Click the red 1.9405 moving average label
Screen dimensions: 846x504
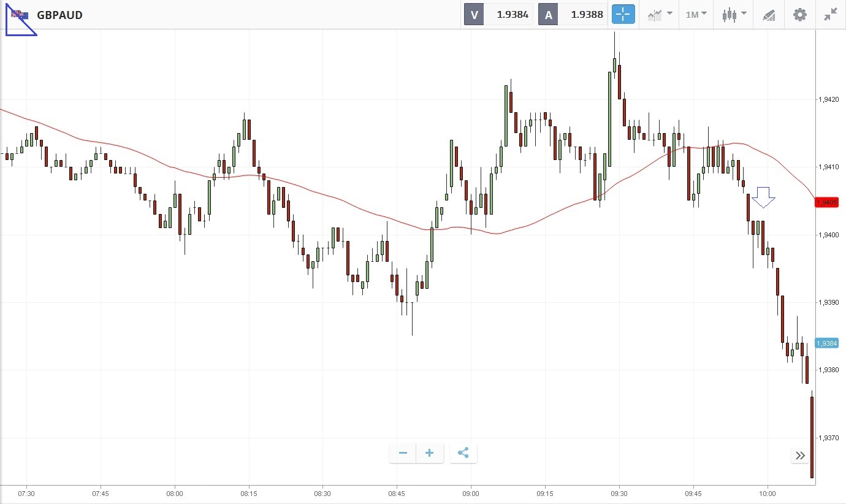pyautogui.click(x=826, y=202)
